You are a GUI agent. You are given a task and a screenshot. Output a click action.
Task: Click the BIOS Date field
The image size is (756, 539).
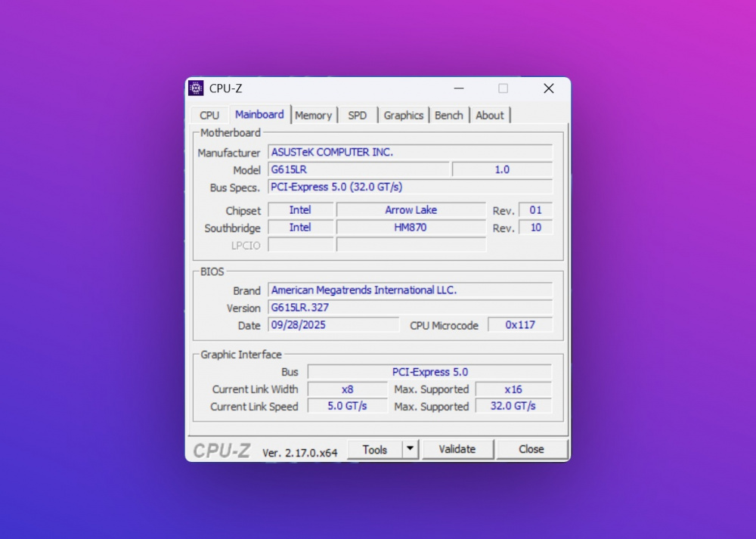tap(333, 325)
